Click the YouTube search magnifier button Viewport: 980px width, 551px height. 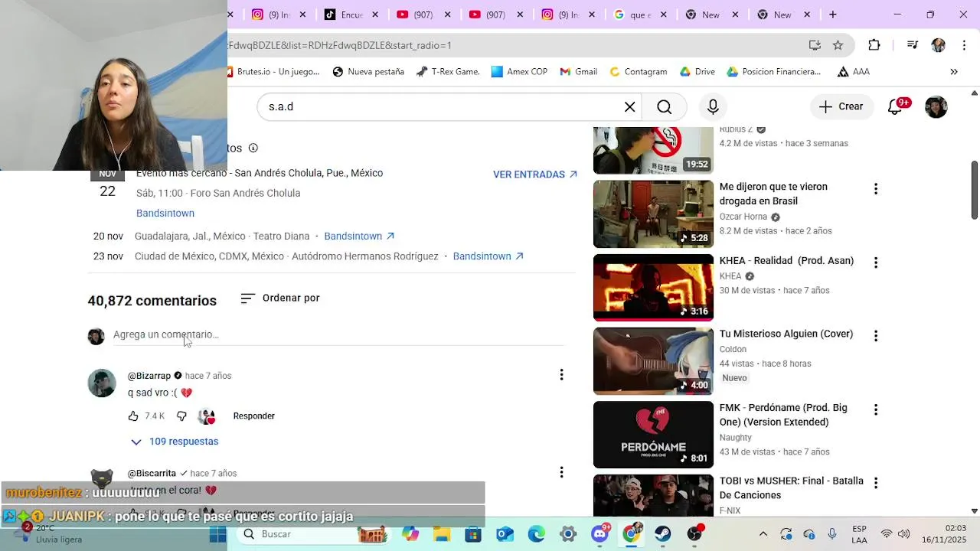665,107
